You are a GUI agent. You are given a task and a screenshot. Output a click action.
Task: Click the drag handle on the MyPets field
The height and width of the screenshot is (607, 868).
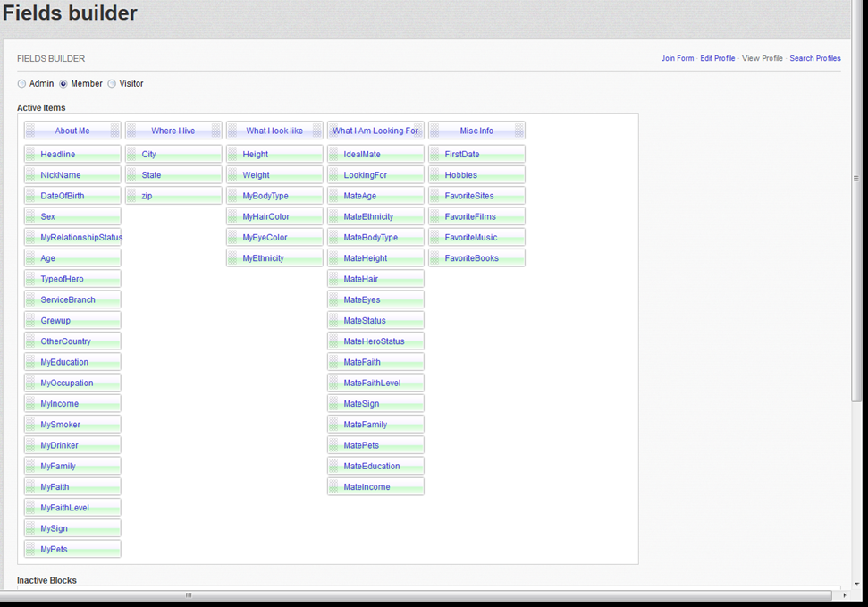click(31, 549)
